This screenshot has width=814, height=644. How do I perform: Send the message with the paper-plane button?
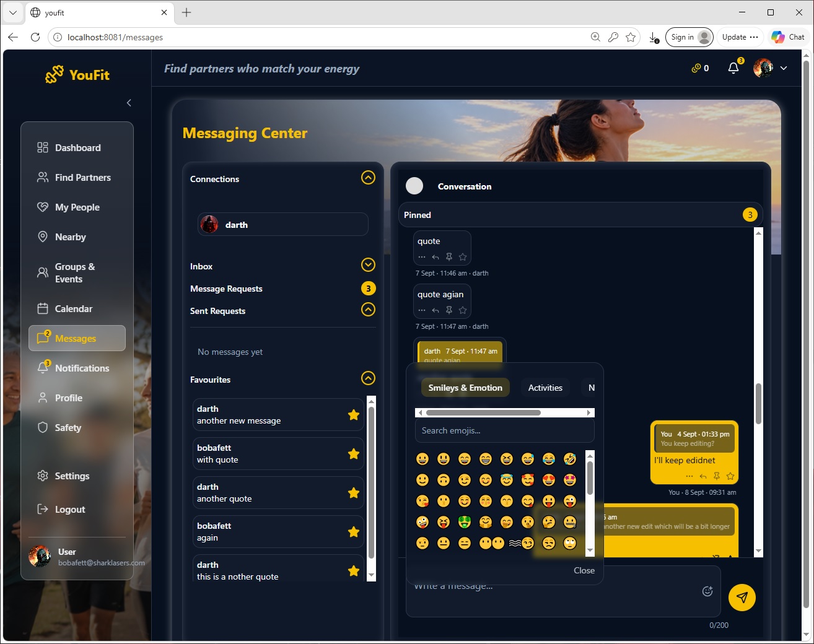tap(742, 598)
